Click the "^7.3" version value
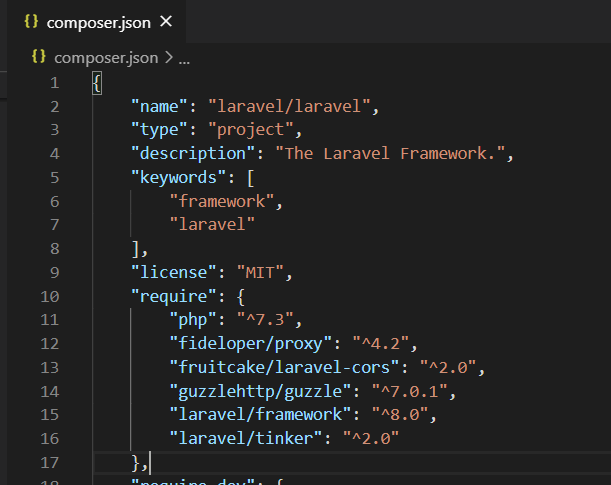Image resolution: width=611 pixels, height=485 pixels. click(x=265, y=320)
